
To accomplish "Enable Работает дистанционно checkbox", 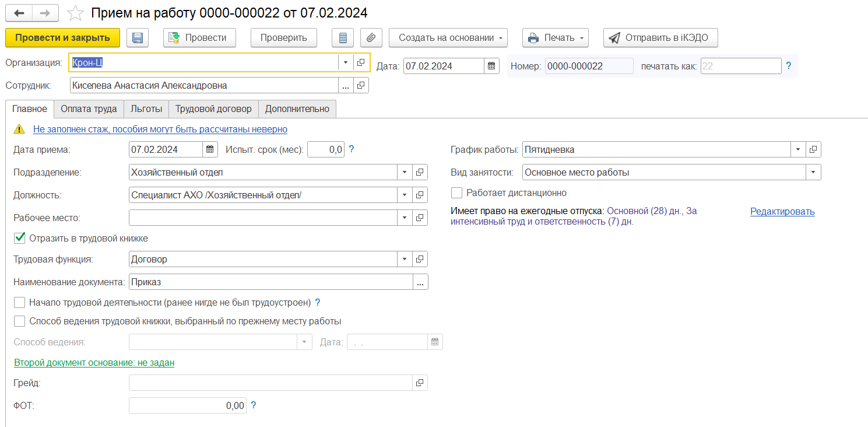I will click(x=457, y=192).
